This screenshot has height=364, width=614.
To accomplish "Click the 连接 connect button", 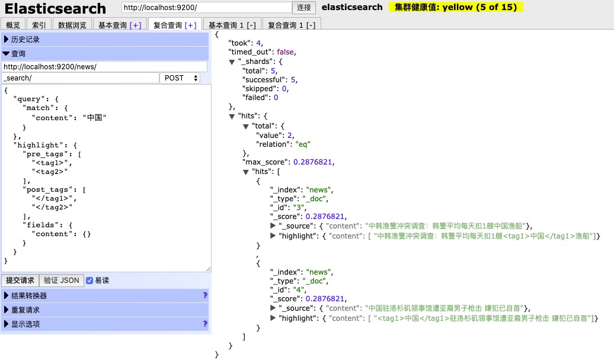I will (303, 8).
